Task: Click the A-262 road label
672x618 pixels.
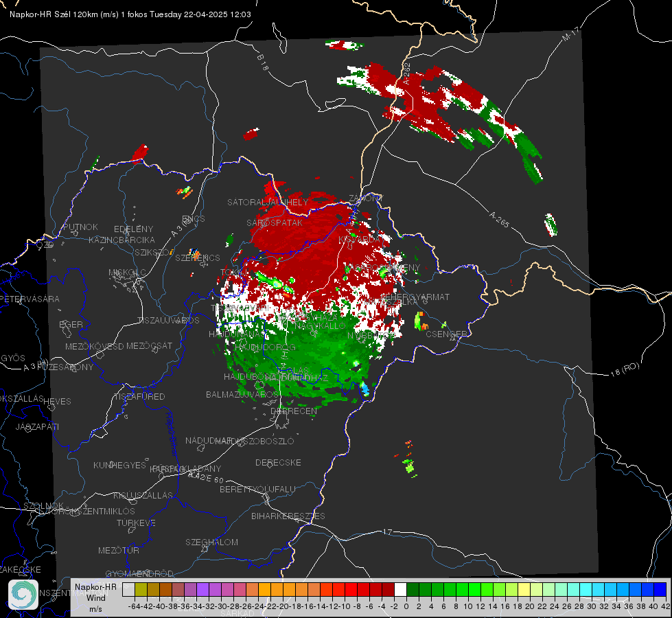Action: tap(406, 73)
